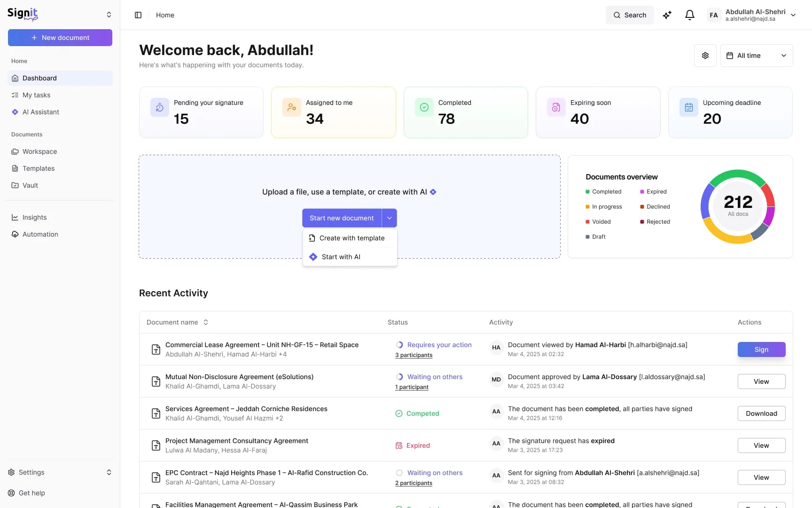Choose Create with template from the menu
812x508 pixels.
pyautogui.click(x=351, y=238)
